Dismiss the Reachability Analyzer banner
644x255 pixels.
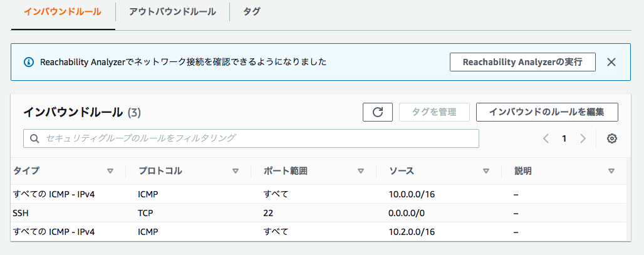point(611,62)
